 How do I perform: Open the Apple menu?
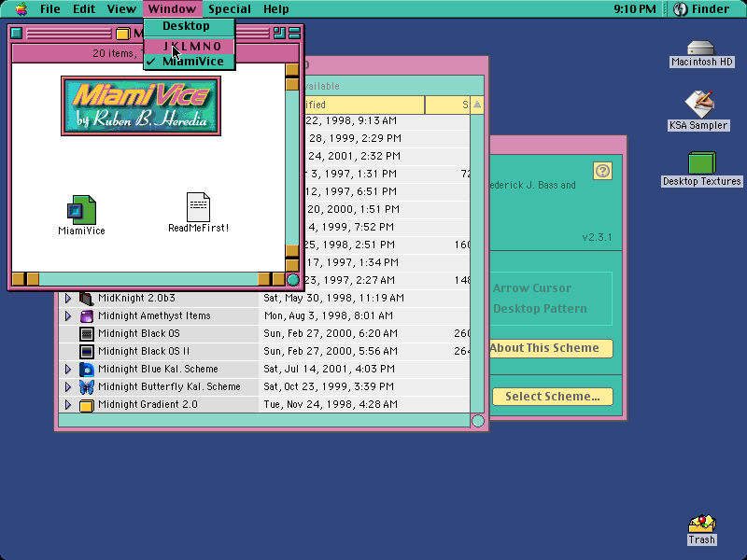[21, 9]
